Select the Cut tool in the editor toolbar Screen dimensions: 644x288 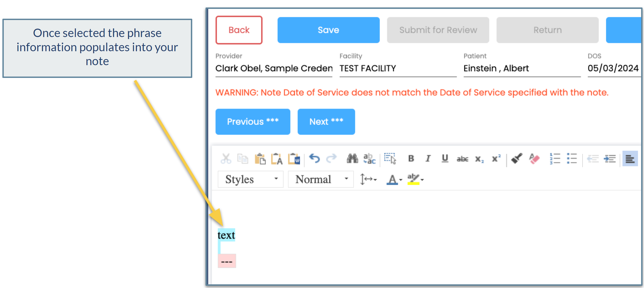(x=226, y=159)
